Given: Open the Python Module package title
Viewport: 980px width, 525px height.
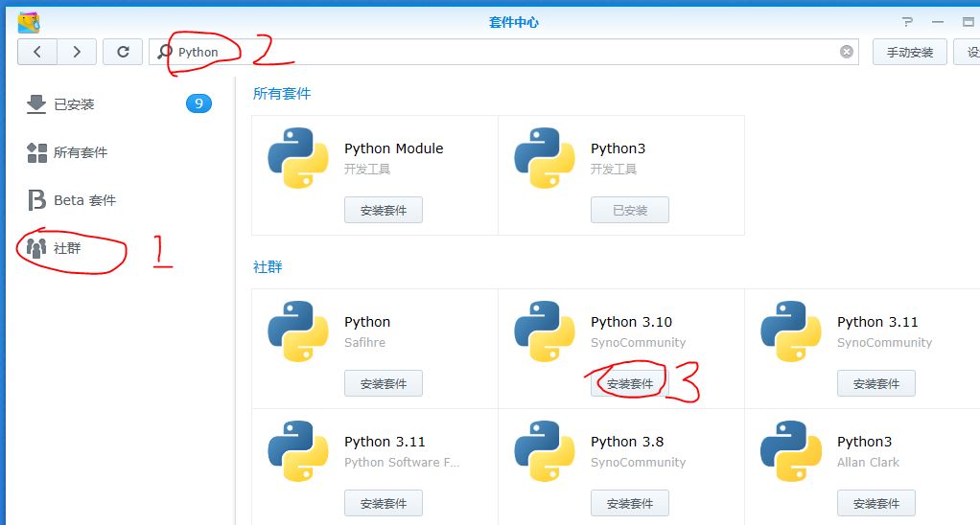Looking at the screenshot, I should coord(394,148).
